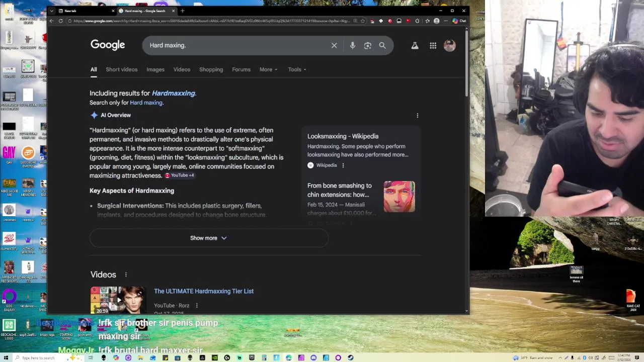Launch Steam from the taskbar
The width and height of the screenshot is (644, 362).
[350, 357]
